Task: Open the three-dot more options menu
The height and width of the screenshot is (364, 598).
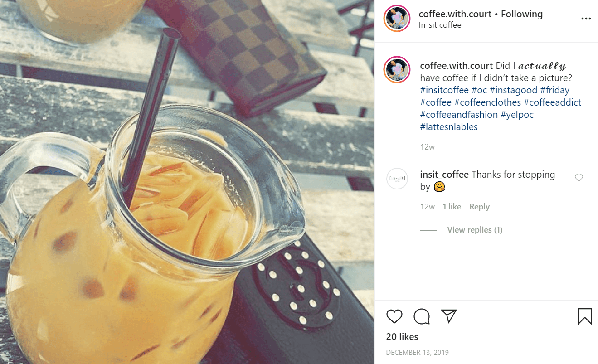Action: [x=586, y=19]
